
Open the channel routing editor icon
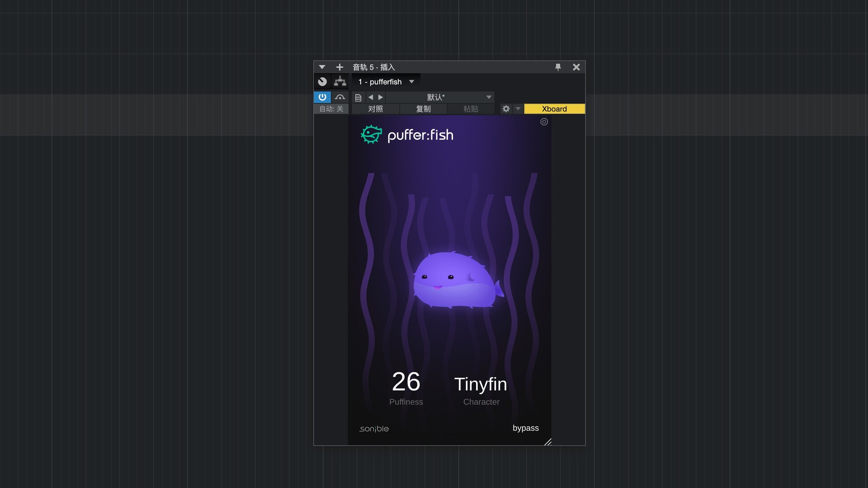[x=340, y=82]
